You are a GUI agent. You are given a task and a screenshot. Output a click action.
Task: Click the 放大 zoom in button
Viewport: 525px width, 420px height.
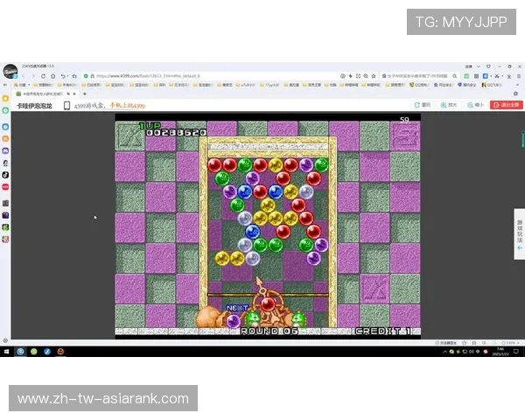449,104
